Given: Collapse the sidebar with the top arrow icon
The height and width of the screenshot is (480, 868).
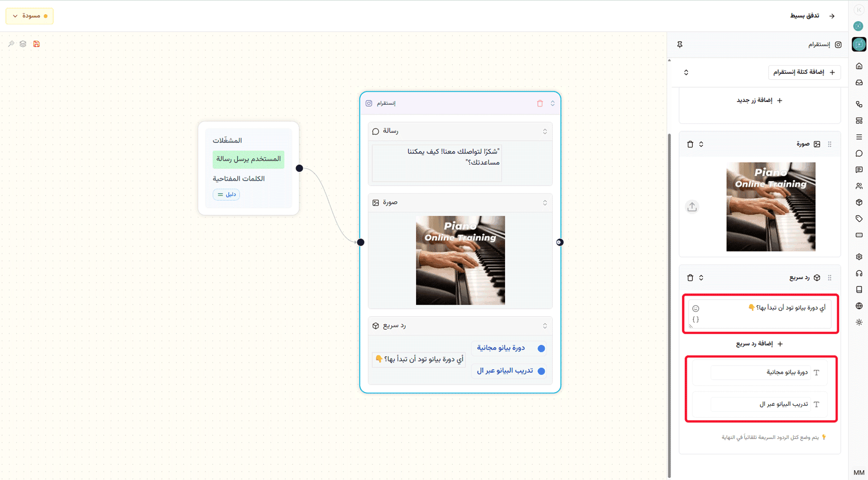Looking at the screenshot, I should point(859,10).
